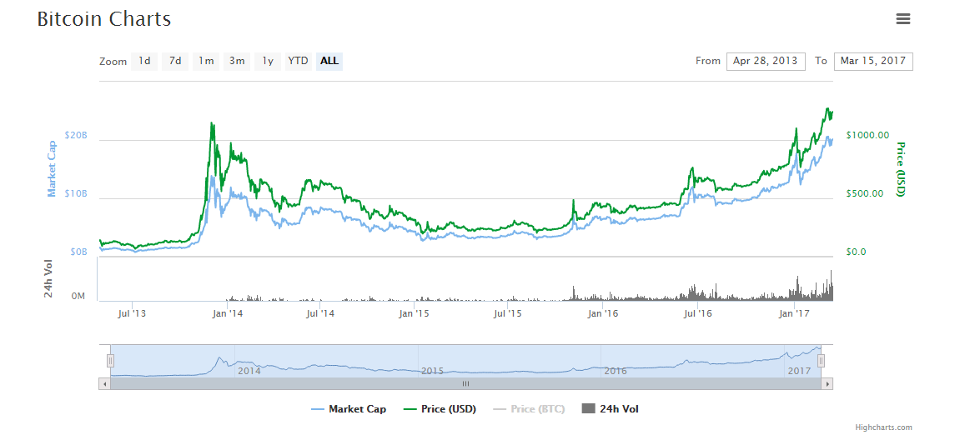980x440 pixels.
Task: Click the scrollbar right arrow
Action: [827, 384]
